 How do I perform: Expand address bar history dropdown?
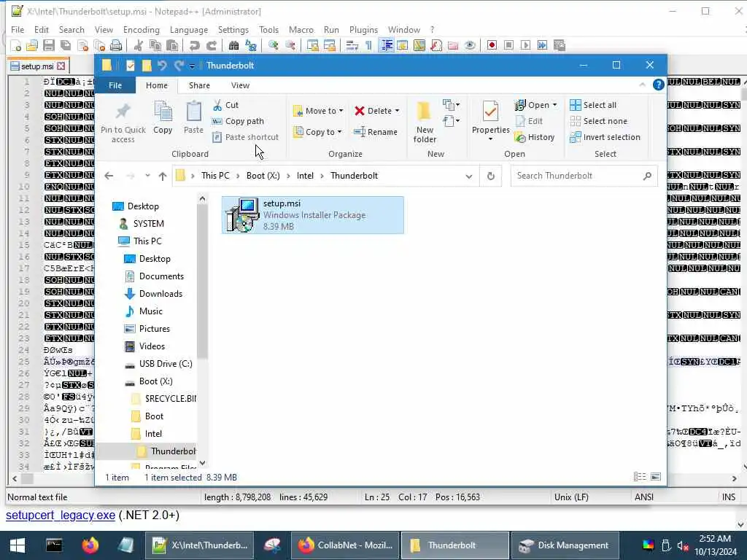pyautogui.click(x=469, y=176)
